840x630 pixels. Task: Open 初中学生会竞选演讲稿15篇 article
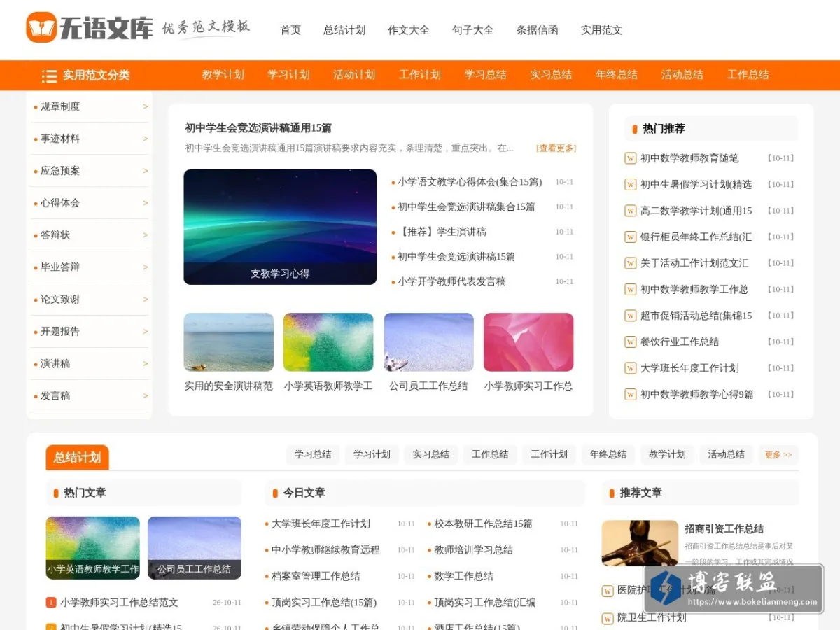(456, 257)
